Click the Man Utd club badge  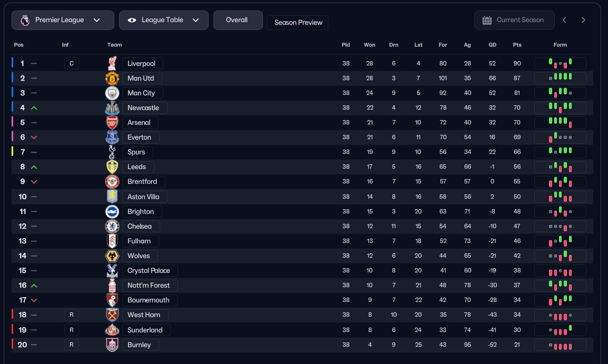tap(112, 78)
